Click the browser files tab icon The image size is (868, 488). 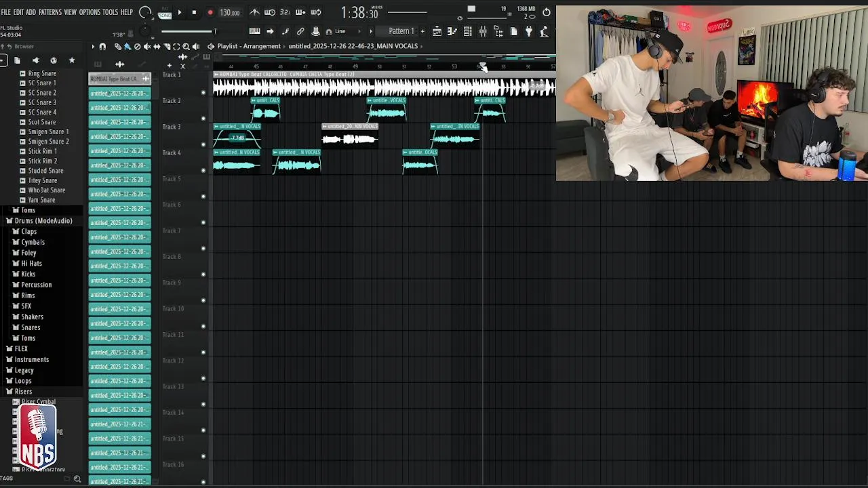[x=18, y=60]
